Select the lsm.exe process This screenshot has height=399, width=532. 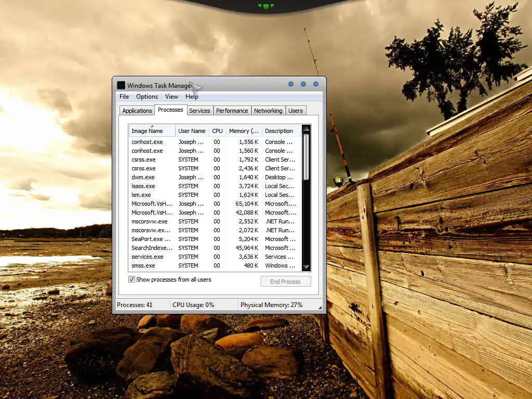pos(215,195)
